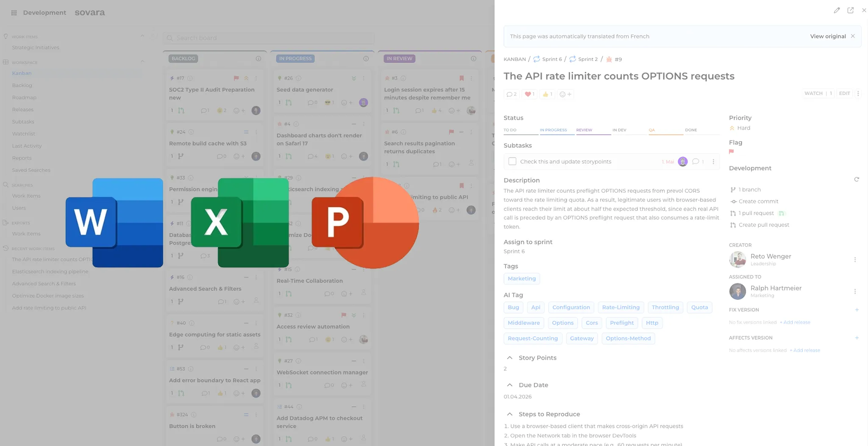868x446 pixels.
Task: Set status to IN PROGRESS
Action: (557, 130)
